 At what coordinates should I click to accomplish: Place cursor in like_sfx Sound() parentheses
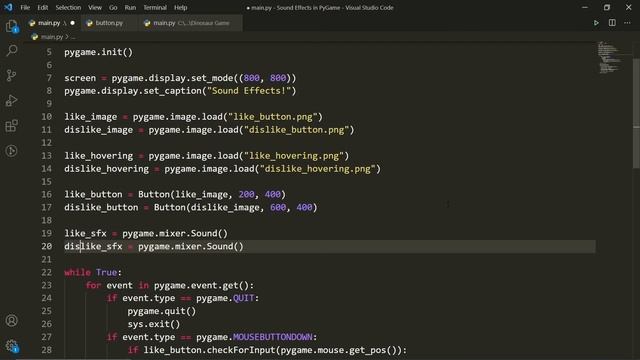click(222, 233)
